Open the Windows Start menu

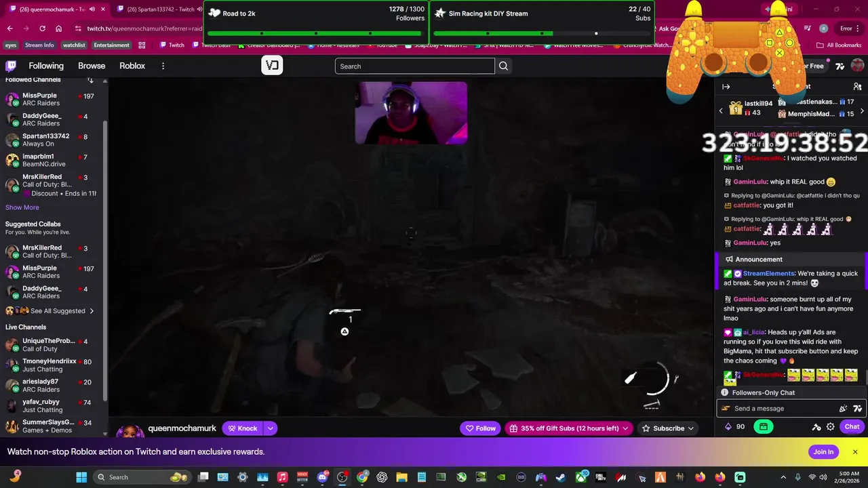pyautogui.click(x=81, y=477)
